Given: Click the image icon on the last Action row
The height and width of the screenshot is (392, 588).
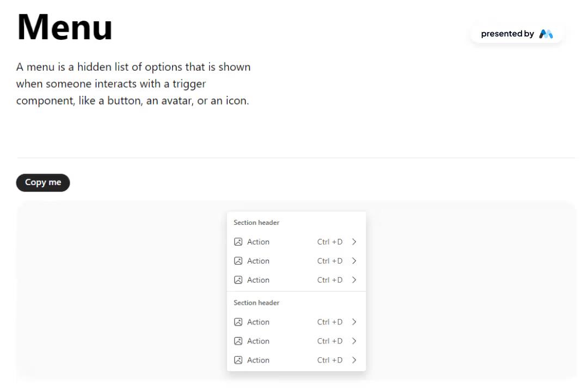Looking at the screenshot, I should pos(238,359).
